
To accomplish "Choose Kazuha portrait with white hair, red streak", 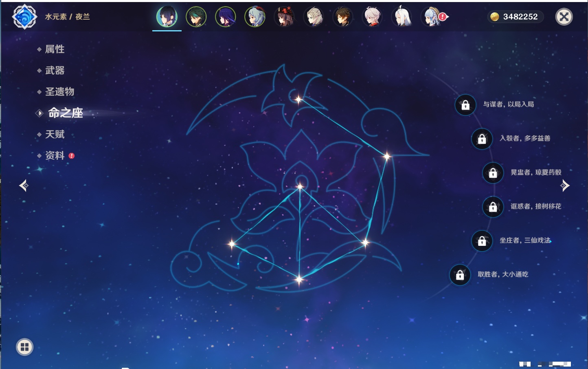I will 372,17.
